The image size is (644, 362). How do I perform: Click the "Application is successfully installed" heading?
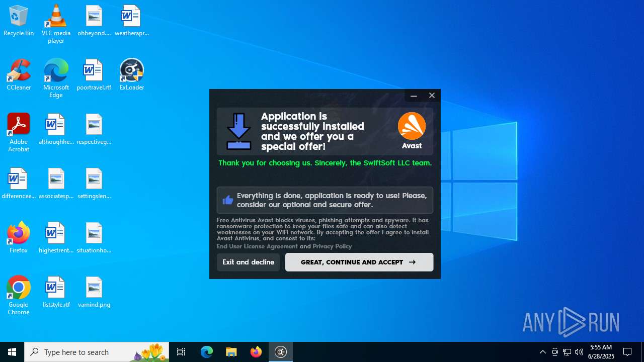(x=312, y=131)
